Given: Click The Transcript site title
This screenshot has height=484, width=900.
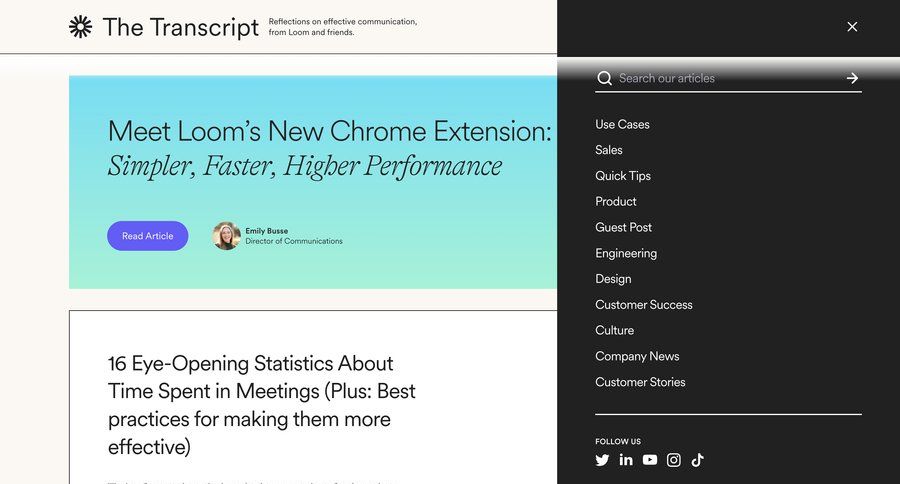Looking at the screenshot, I should click(x=181, y=27).
